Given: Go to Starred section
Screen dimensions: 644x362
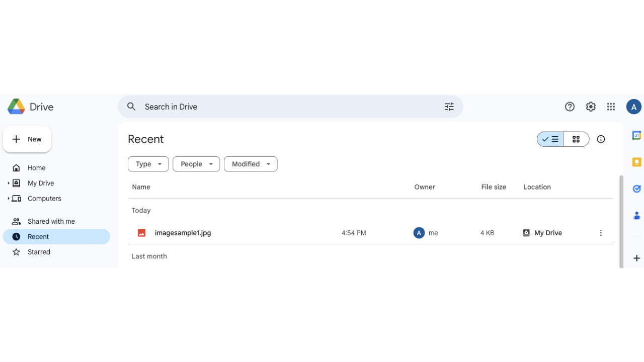Looking at the screenshot, I should coord(39,252).
